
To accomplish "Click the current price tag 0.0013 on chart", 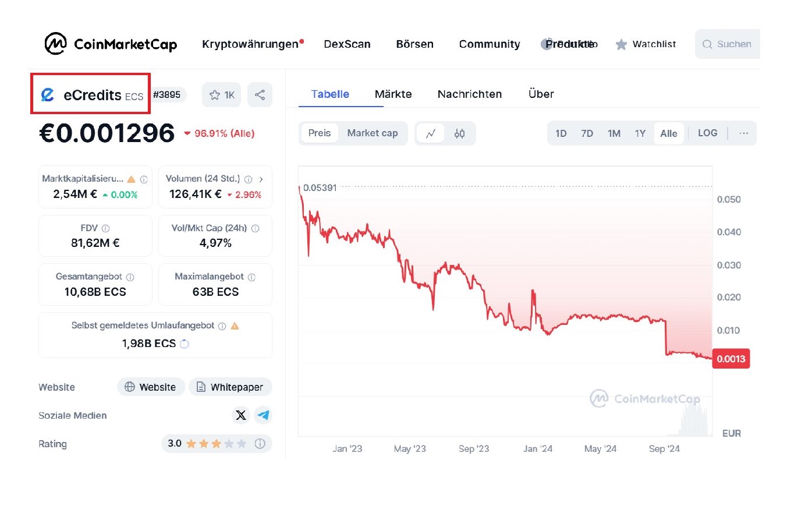I will pos(731,359).
